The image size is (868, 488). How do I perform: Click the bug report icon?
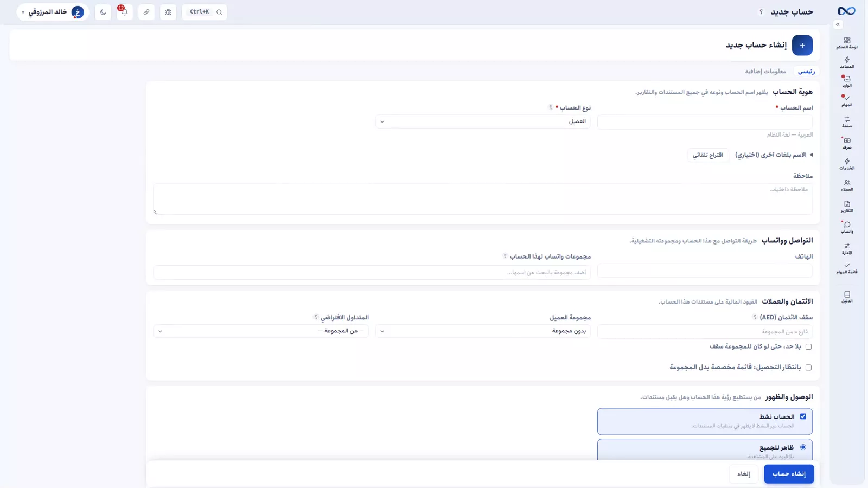pyautogui.click(x=168, y=12)
